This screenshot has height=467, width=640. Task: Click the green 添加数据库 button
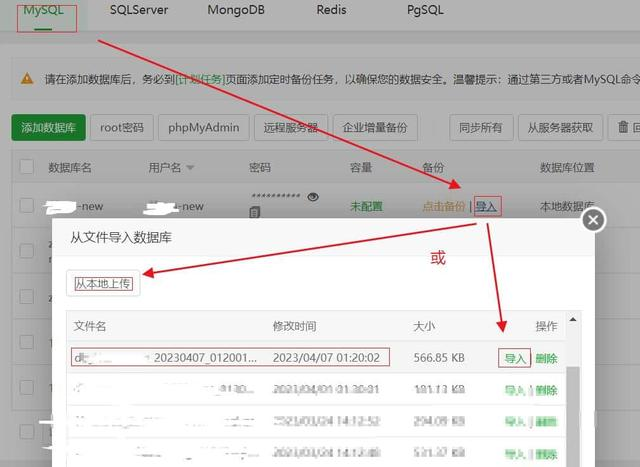point(48,128)
